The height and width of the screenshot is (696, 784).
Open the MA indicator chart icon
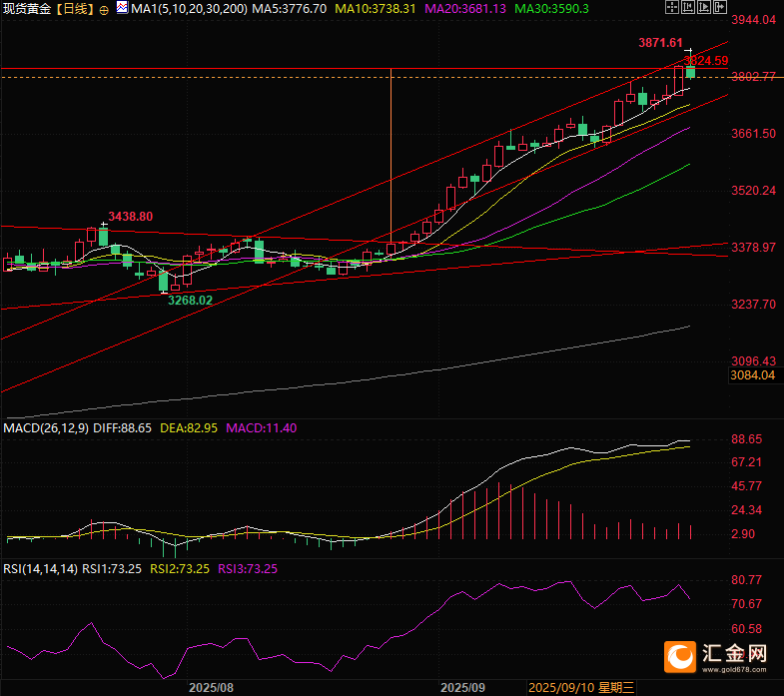coord(122,8)
